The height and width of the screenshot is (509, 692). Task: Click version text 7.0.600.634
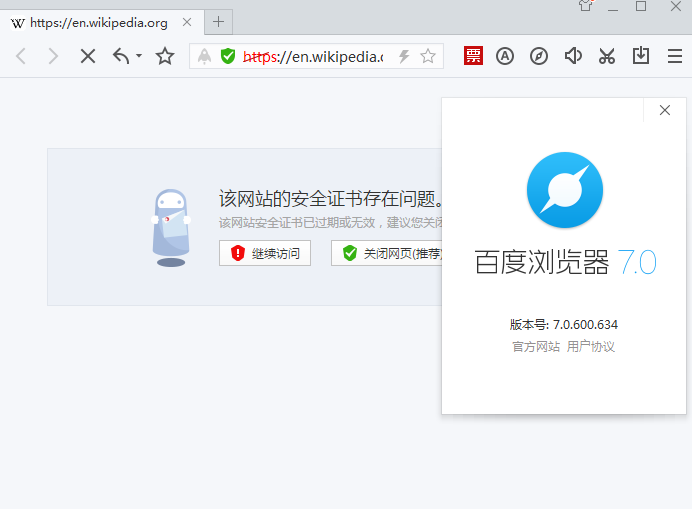585,324
